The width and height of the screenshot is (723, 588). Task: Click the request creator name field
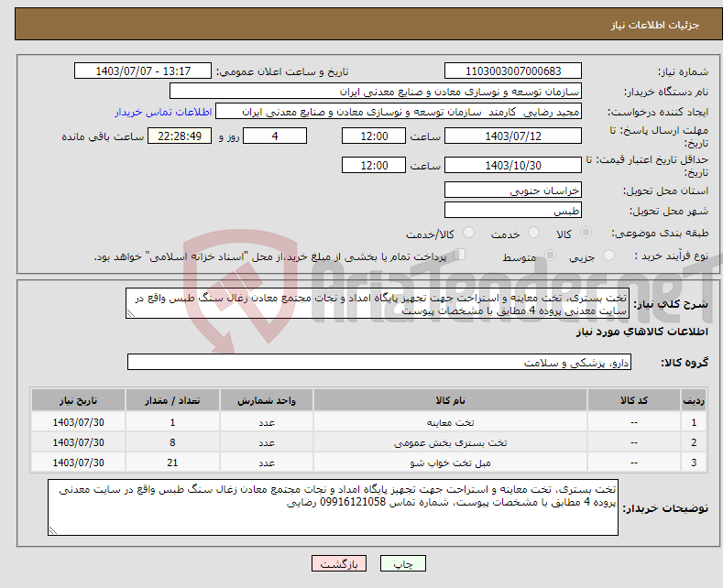(399, 112)
